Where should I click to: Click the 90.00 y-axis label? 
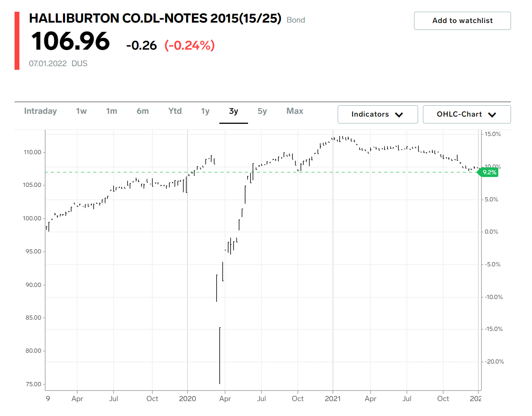(x=34, y=285)
